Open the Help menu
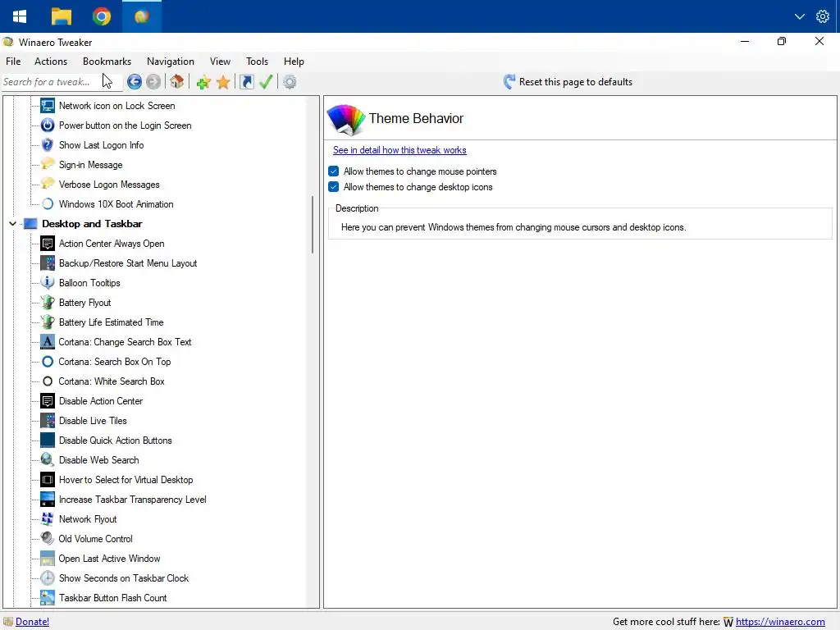 point(294,62)
